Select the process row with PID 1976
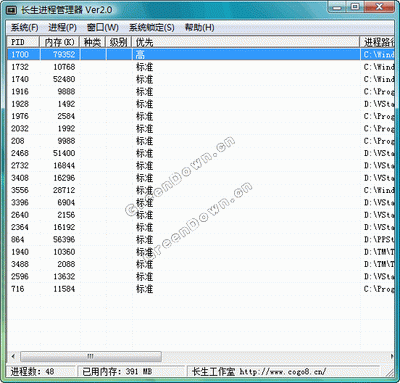Screen dimensions: 400x383 point(200,116)
